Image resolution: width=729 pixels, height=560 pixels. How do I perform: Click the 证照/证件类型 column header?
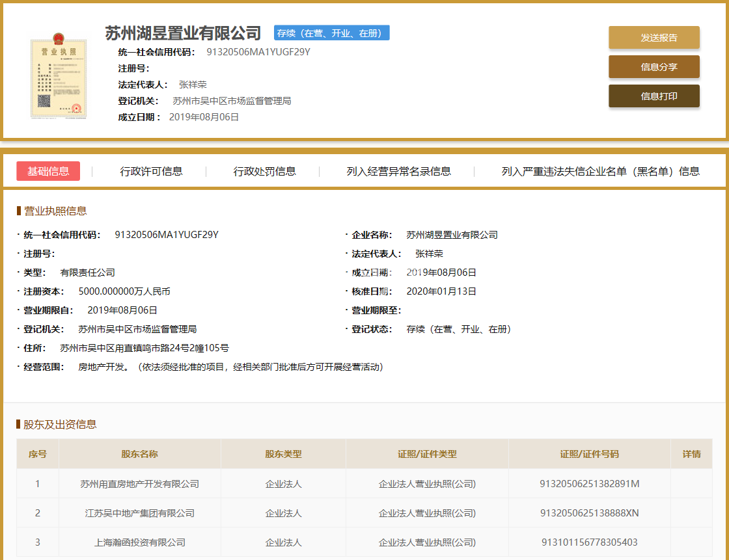[x=427, y=454]
